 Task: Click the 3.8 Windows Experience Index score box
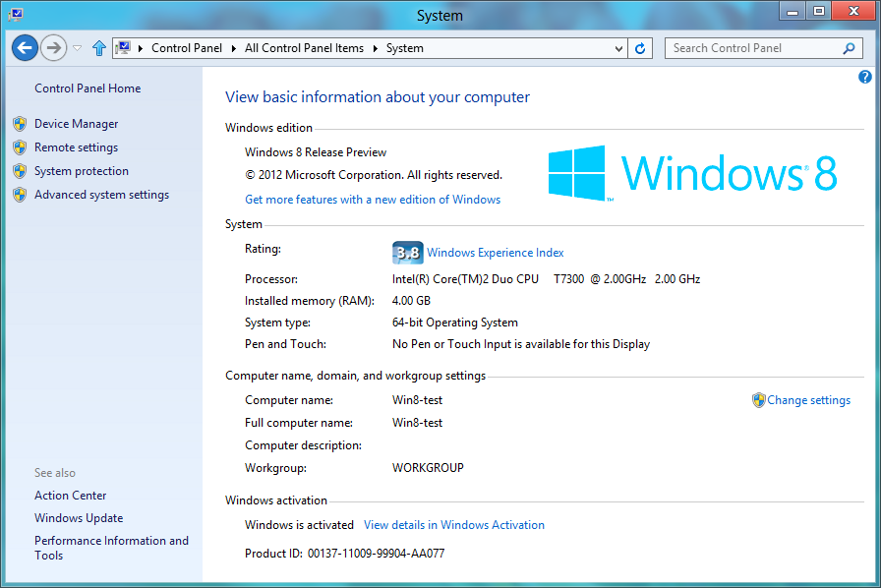(x=407, y=252)
